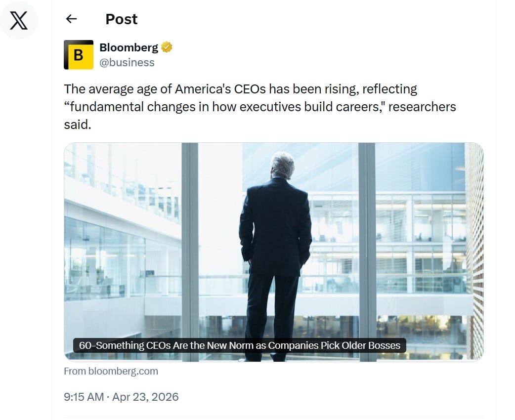Click the Post header label
The image size is (515, 420).
click(121, 19)
